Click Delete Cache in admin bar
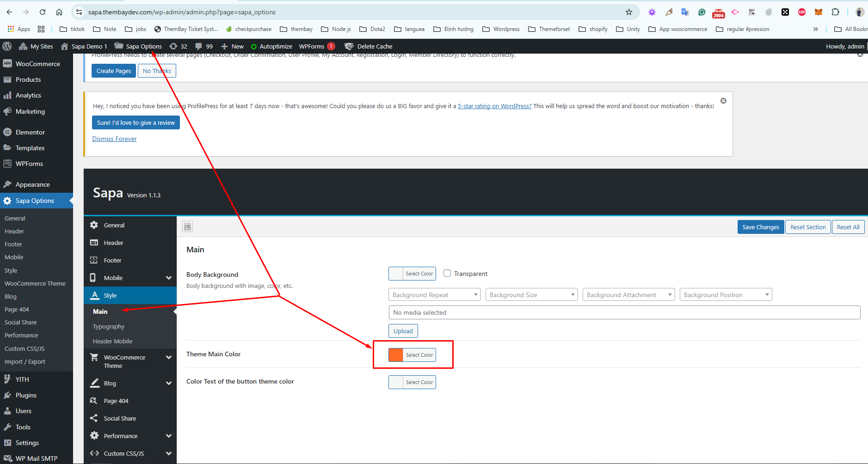 [x=369, y=46]
